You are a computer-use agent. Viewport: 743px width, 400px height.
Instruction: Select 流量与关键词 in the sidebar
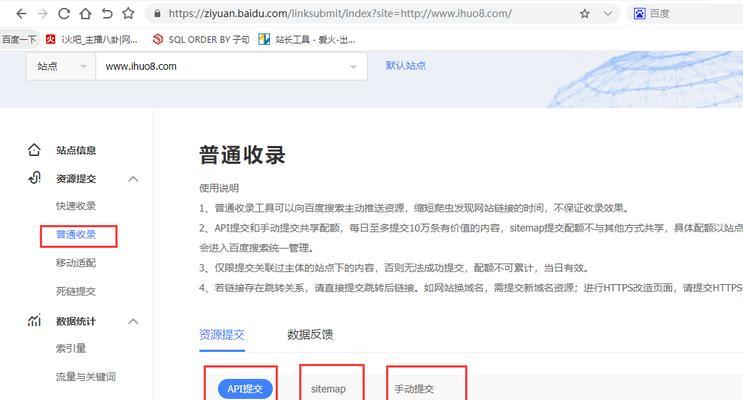tap(86, 377)
